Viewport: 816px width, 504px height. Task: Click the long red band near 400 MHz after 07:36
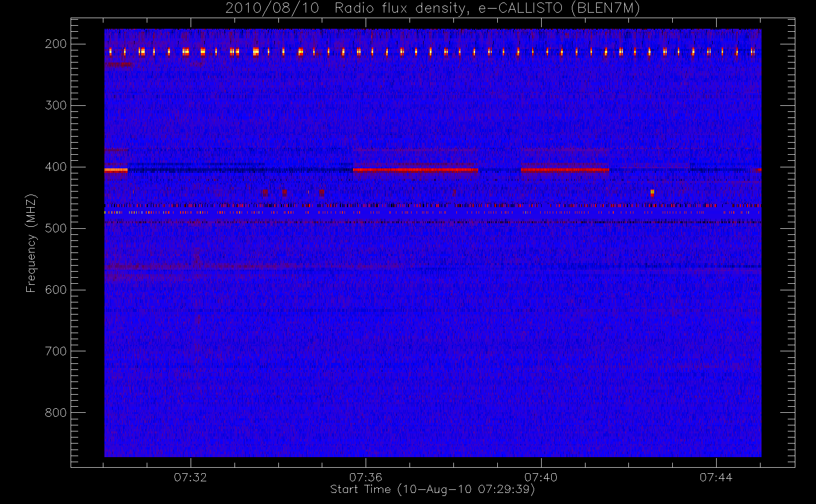(x=416, y=170)
